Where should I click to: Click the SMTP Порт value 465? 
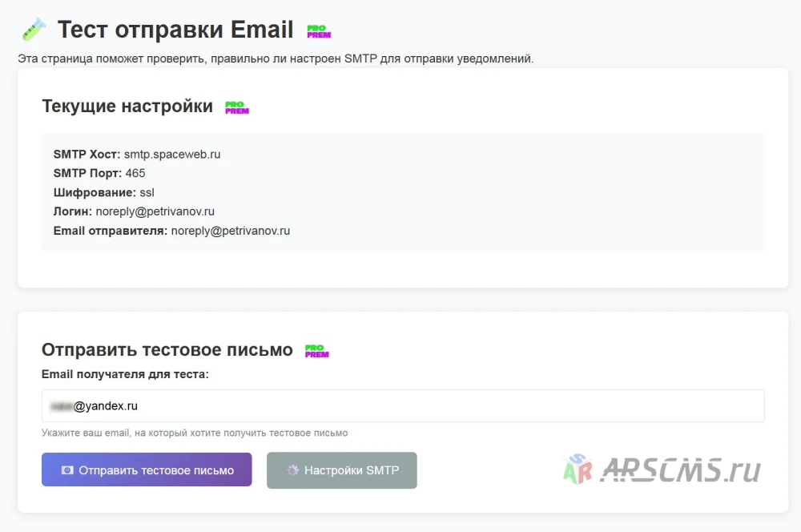[135, 173]
